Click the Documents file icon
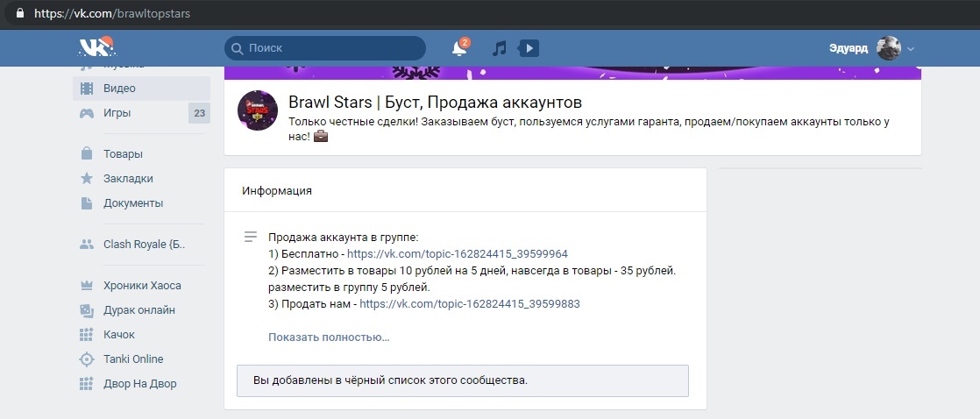 [x=87, y=203]
